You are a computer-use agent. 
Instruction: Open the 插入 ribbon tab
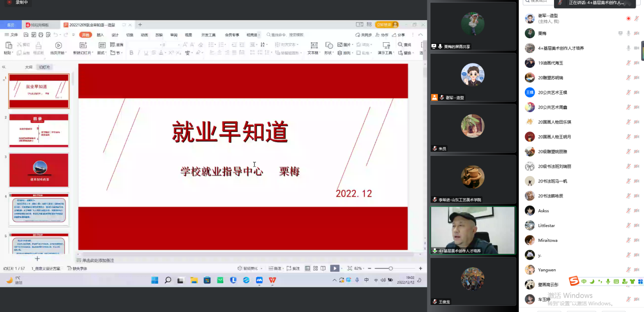tap(100, 35)
